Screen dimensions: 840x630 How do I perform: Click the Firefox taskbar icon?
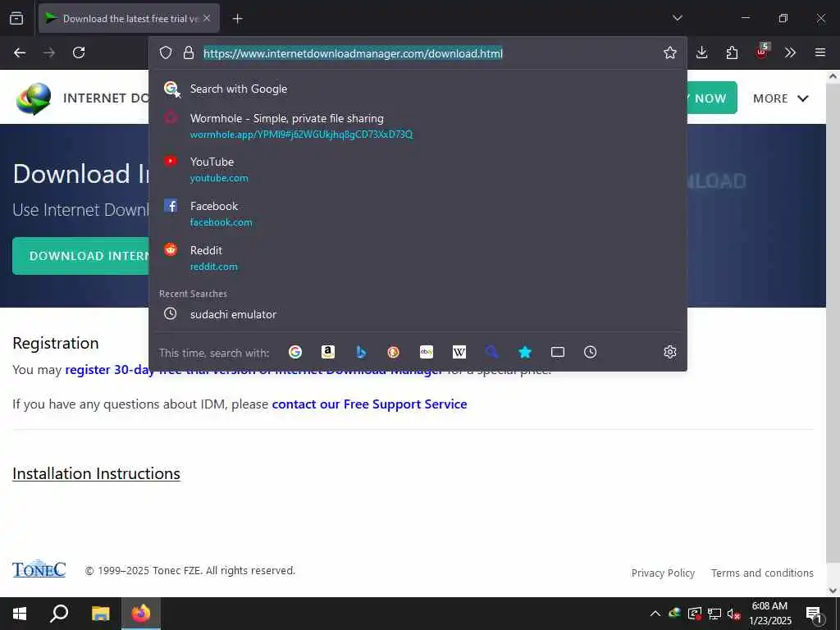[141, 614]
